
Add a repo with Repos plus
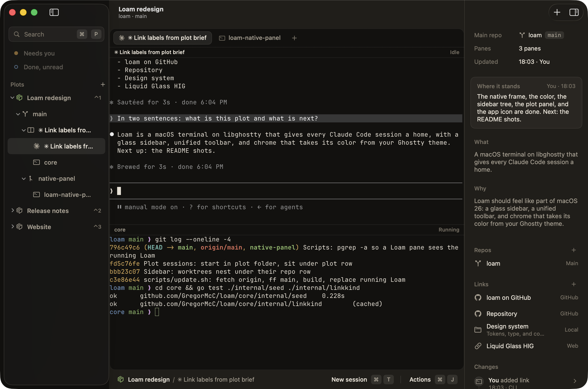[x=574, y=250]
